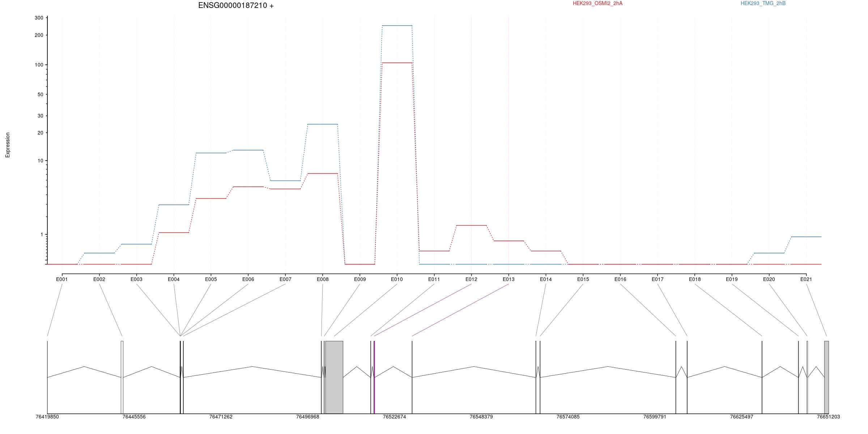Screen dimensions: 868x434
Task: Click exon label E010
Action: [x=397, y=279]
